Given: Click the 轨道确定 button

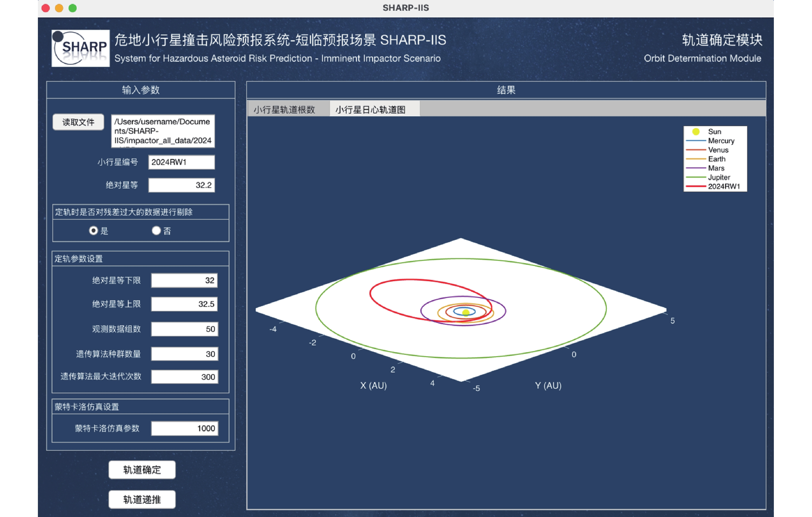Looking at the screenshot, I should pos(142,470).
